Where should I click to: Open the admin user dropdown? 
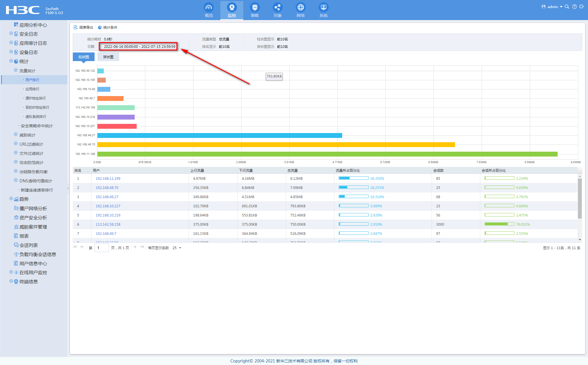pyautogui.click(x=555, y=7)
